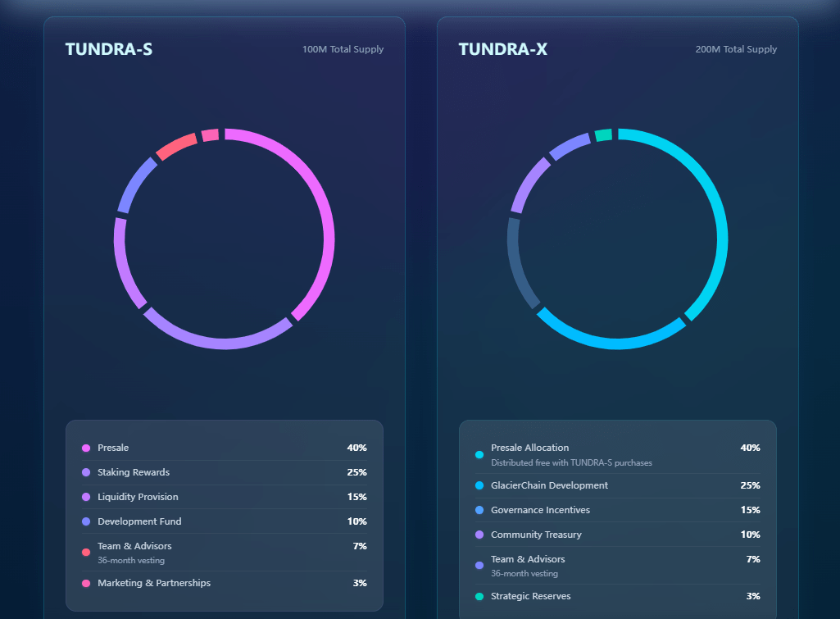The image size is (840, 619).
Task: Select the GlacierChain Development legend entry
Action: tap(549, 485)
